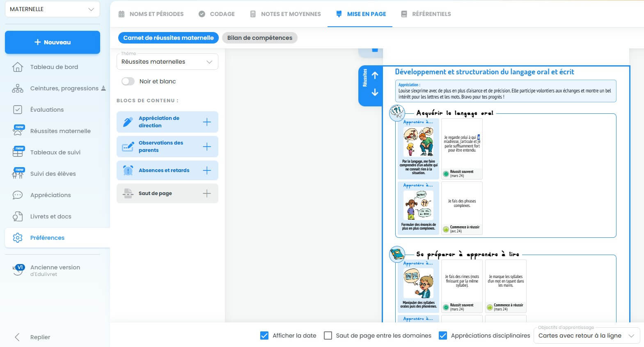
Task: Click the Appréciations speech bubble icon
Action: [18, 195]
